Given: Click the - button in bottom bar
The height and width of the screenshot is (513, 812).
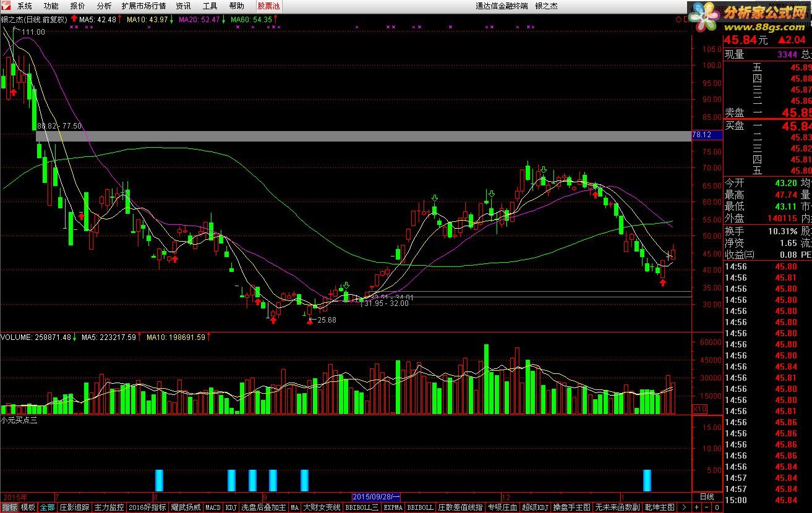Looking at the screenshot, I should pyautogui.click(x=707, y=507).
